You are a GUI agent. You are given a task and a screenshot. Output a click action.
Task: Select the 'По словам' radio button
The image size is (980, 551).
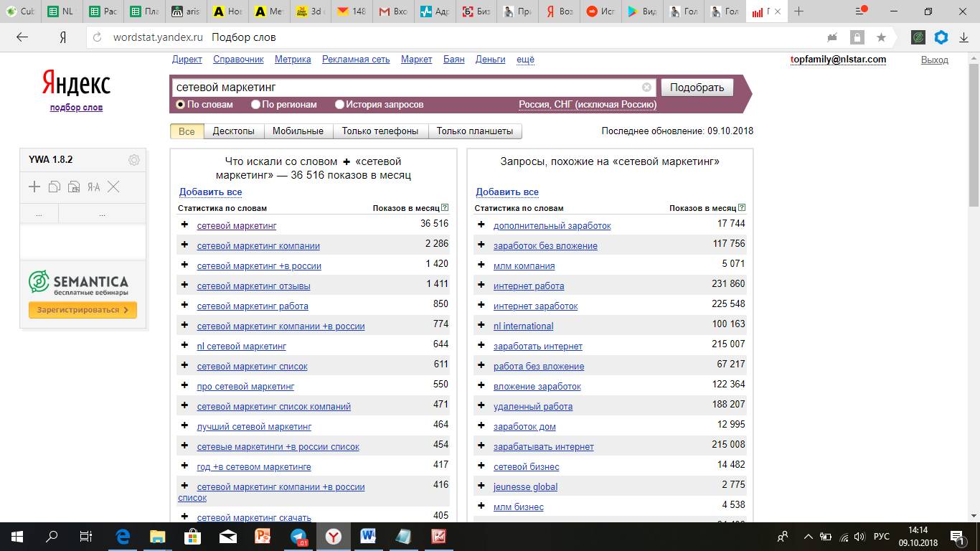pos(181,105)
